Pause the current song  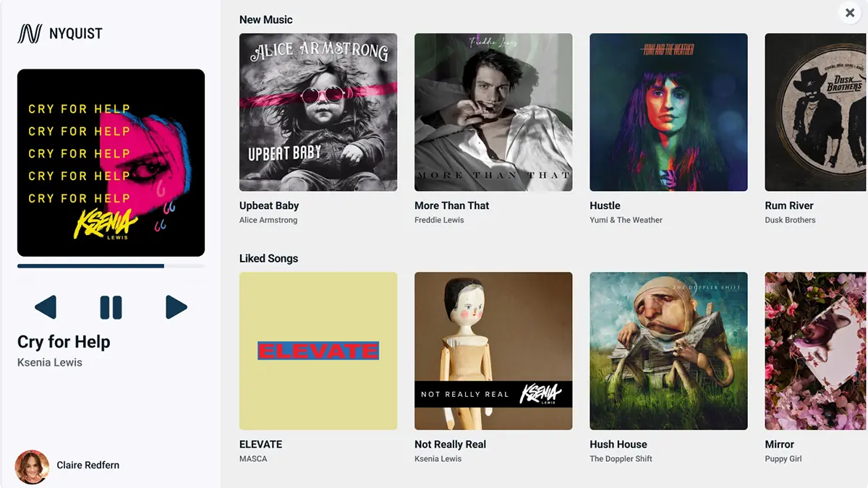click(111, 307)
